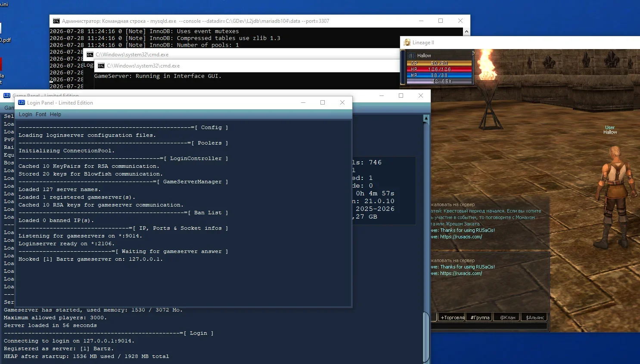Open rusacis.com link in the lower chat box
Viewport: 640px width, 364px height.
[461, 273]
